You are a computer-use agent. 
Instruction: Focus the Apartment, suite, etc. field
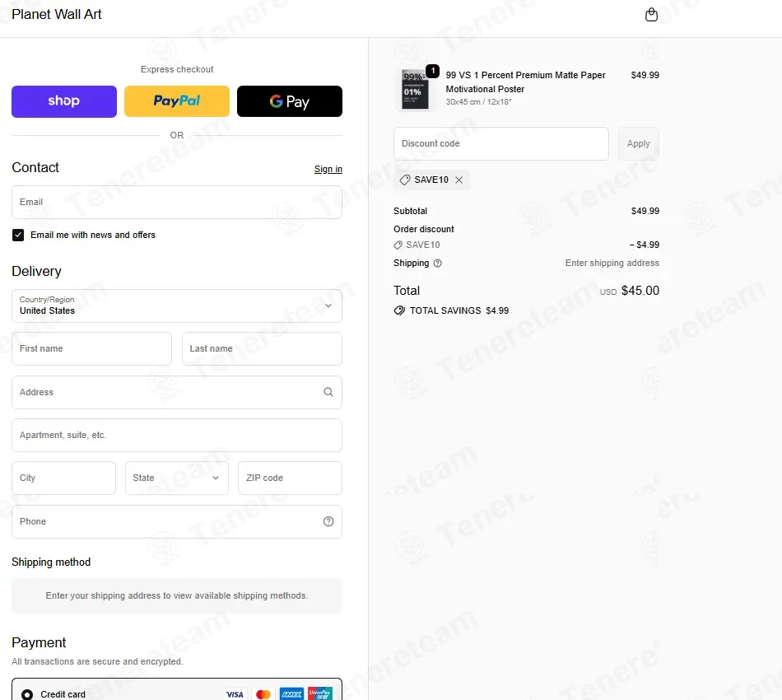[x=176, y=435]
